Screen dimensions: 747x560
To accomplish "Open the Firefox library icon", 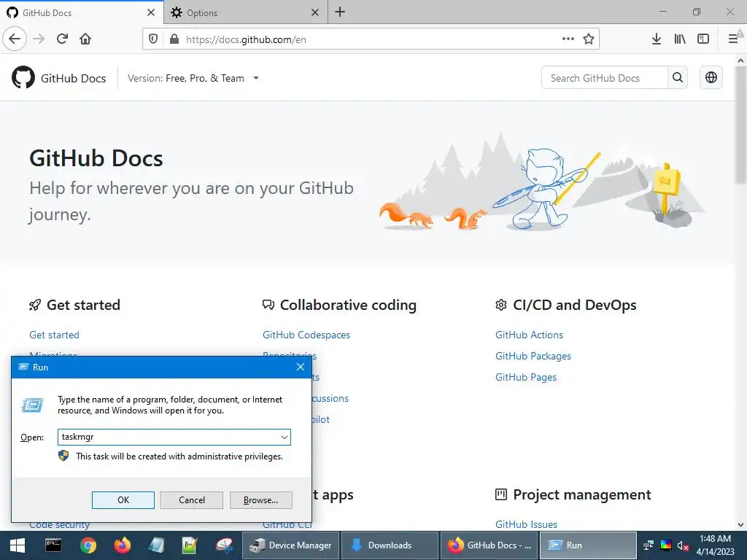I will [x=680, y=39].
